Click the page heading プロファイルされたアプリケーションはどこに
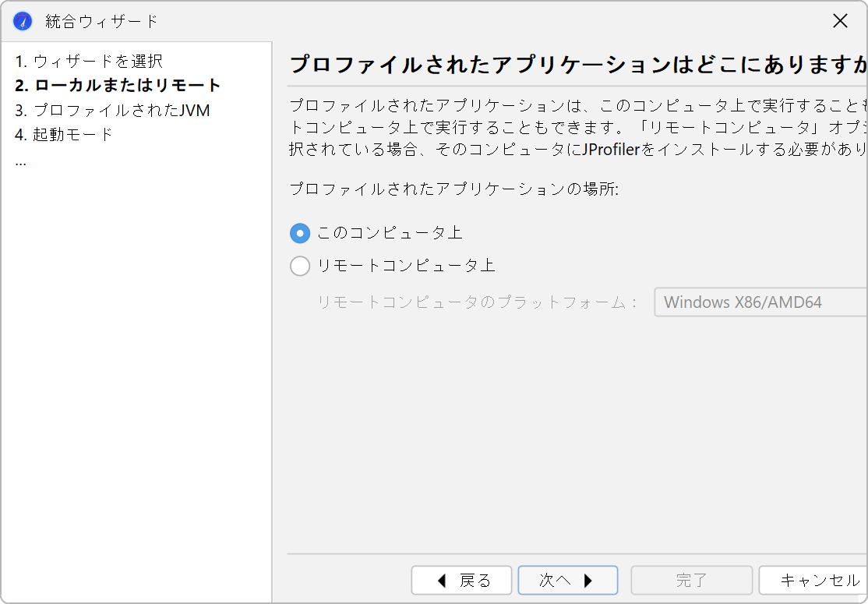This screenshot has height=604, width=868. point(578,65)
